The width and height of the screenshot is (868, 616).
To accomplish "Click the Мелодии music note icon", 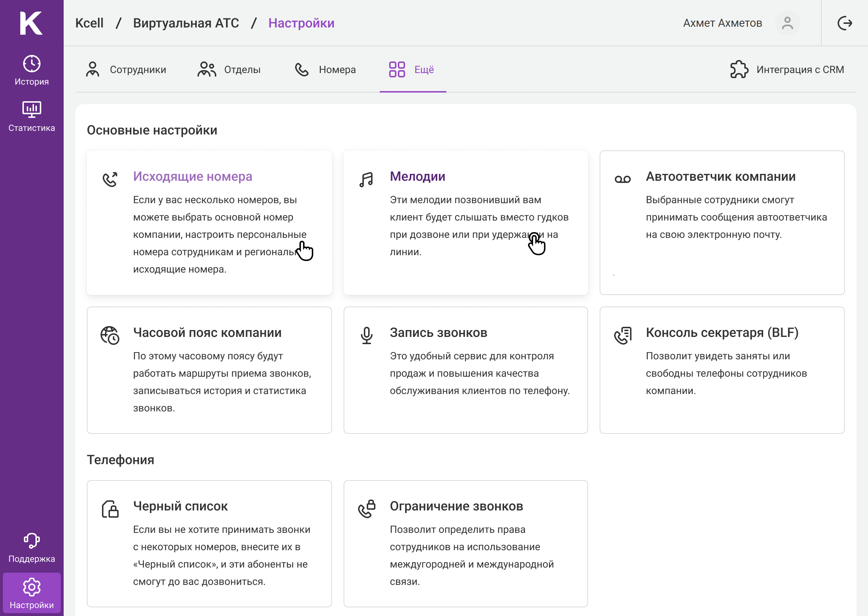I will pos(366,179).
